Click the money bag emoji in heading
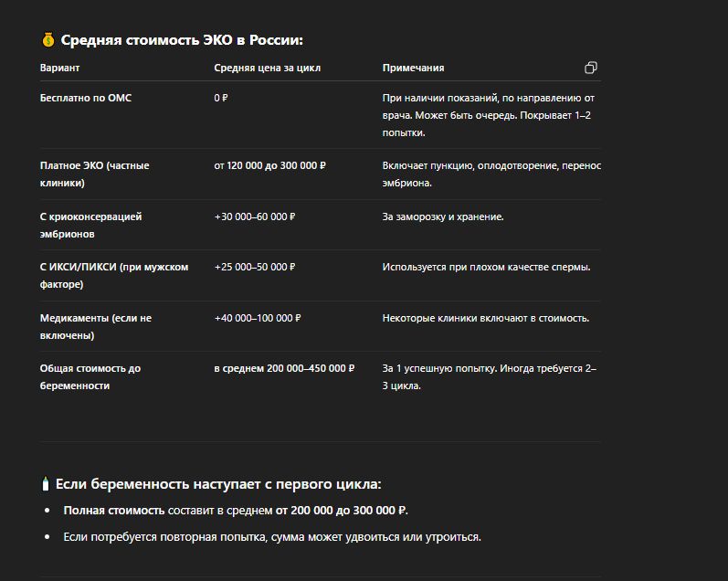 48,40
